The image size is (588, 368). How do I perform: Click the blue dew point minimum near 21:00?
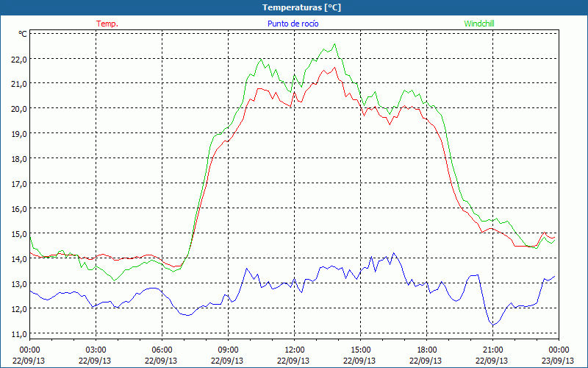pos(493,325)
